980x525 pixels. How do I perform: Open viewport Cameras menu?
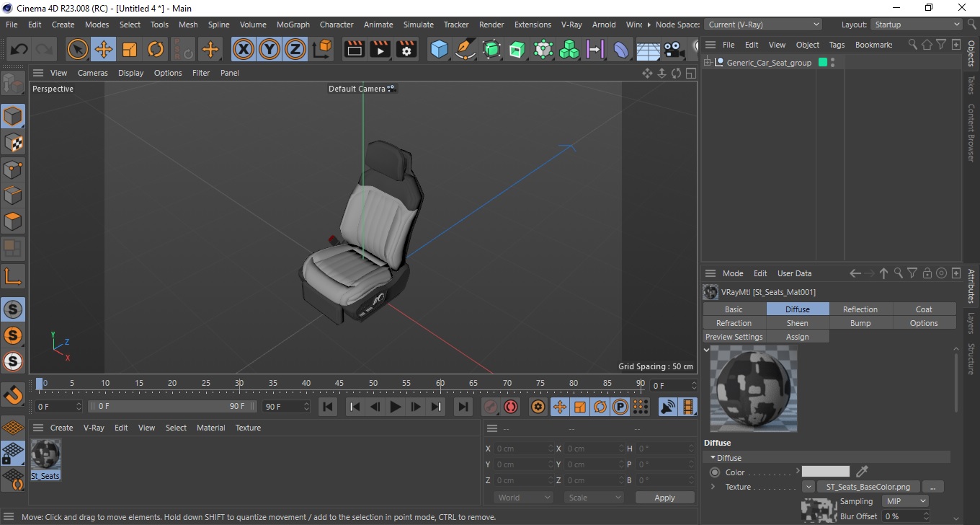pos(93,73)
